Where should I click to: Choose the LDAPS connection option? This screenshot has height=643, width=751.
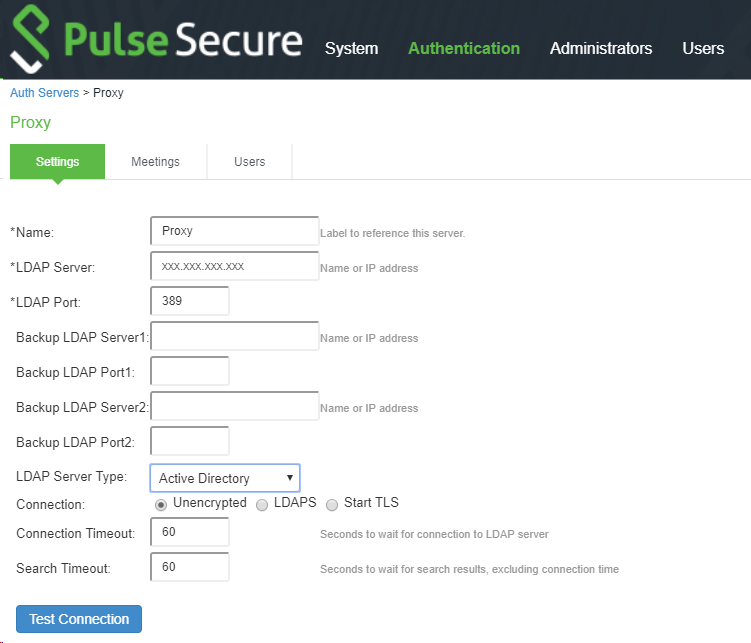[262, 504]
